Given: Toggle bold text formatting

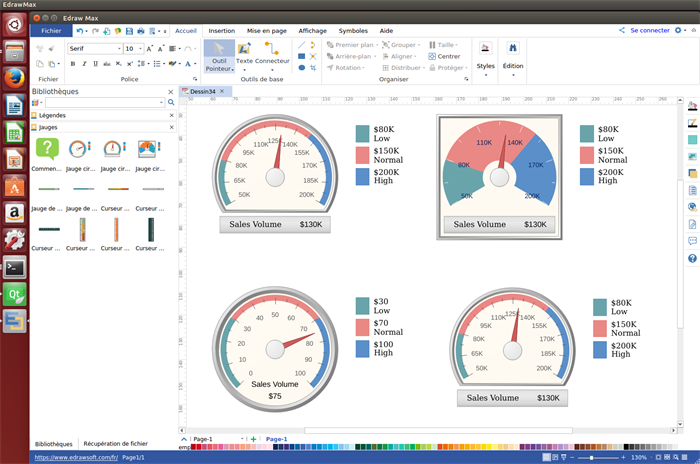Looking at the screenshot, I should [73, 63].
